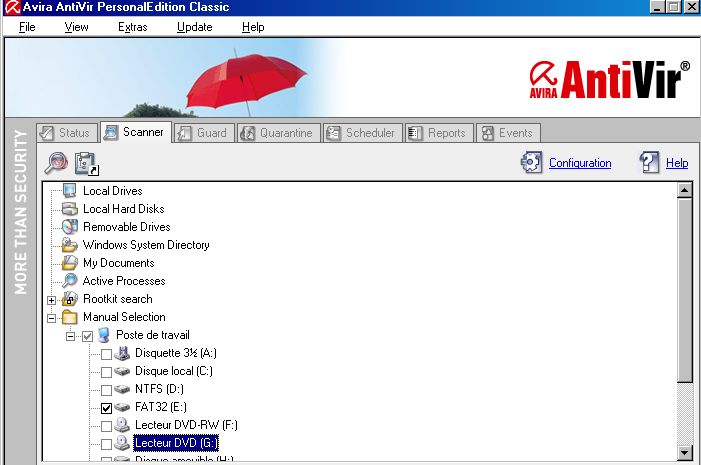This screenshot has height=465, width=701.
Task: Click the red umbrella banner image
Action: click(x=245, y=83)
